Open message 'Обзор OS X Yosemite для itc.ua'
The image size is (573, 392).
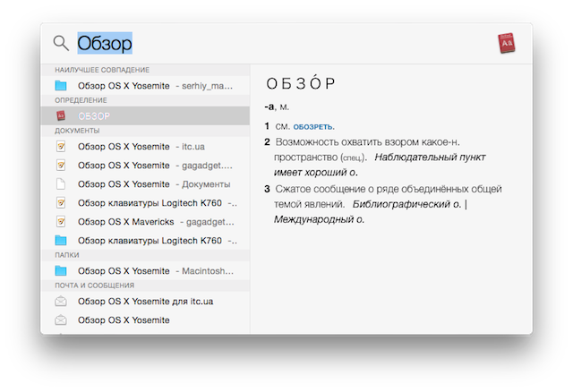[146, 301]
